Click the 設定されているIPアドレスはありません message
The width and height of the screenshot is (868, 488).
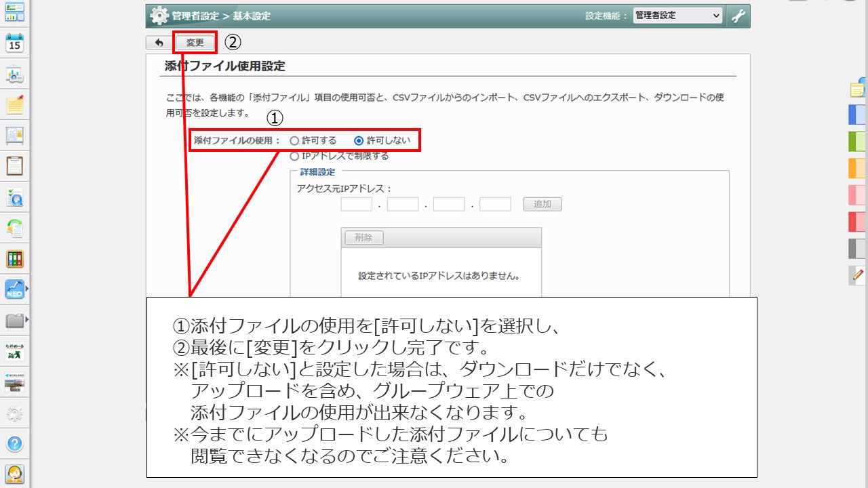pos(439,277)
